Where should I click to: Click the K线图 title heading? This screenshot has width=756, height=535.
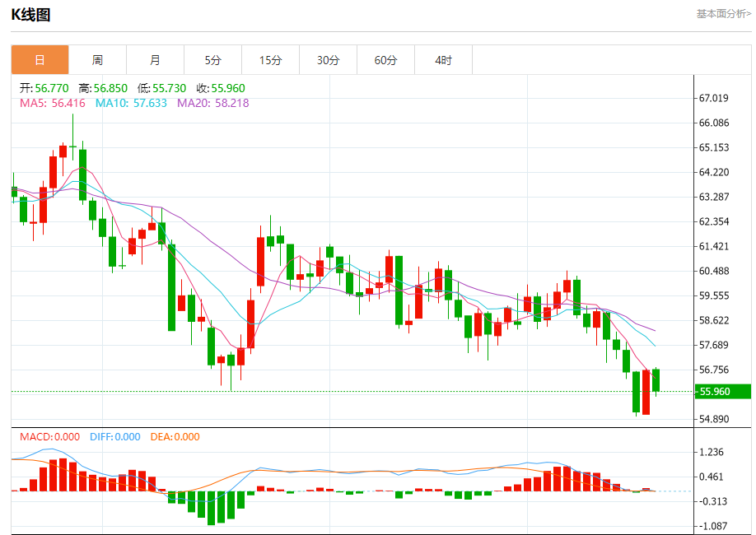(x=30, y=15)
